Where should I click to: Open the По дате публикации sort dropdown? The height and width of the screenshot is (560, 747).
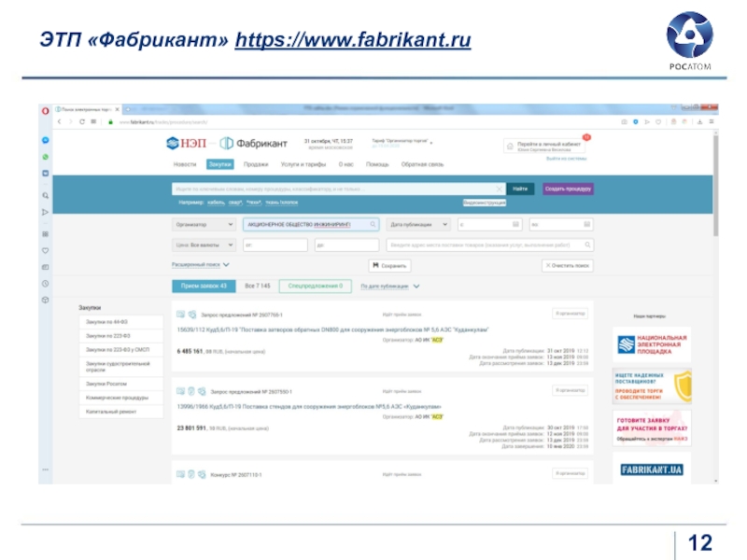click(x=390, y=287)
